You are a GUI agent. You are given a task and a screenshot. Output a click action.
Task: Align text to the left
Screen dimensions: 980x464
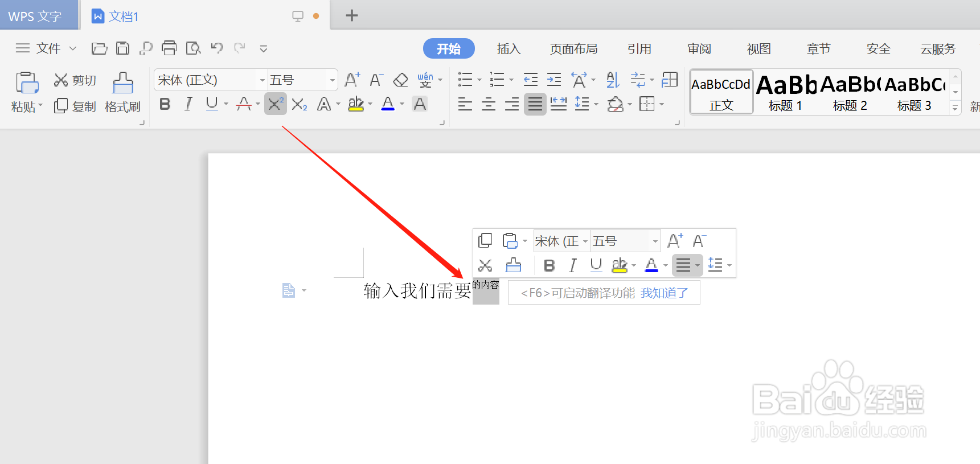465,104
